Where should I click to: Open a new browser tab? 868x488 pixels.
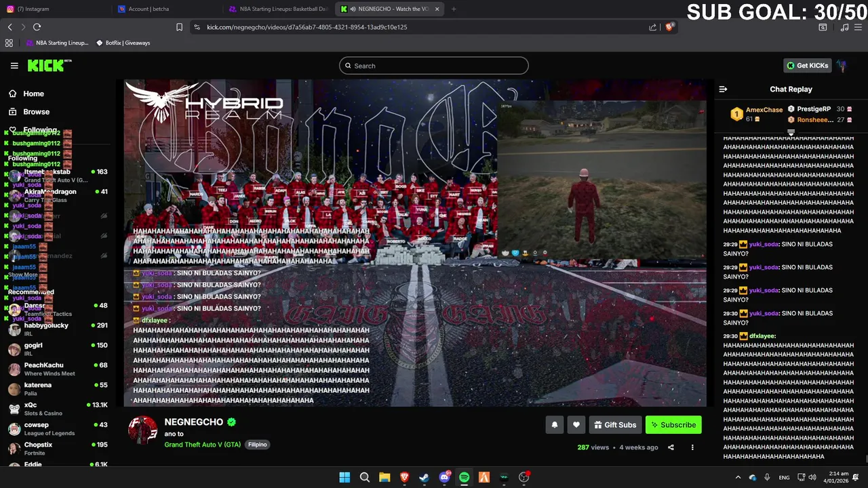454,9
